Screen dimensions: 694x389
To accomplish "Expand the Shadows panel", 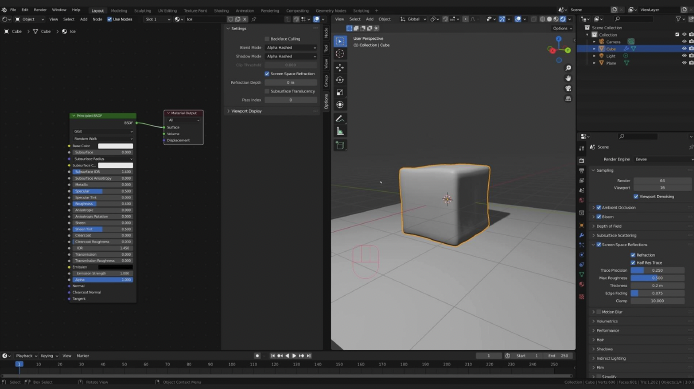I will 604,349.
